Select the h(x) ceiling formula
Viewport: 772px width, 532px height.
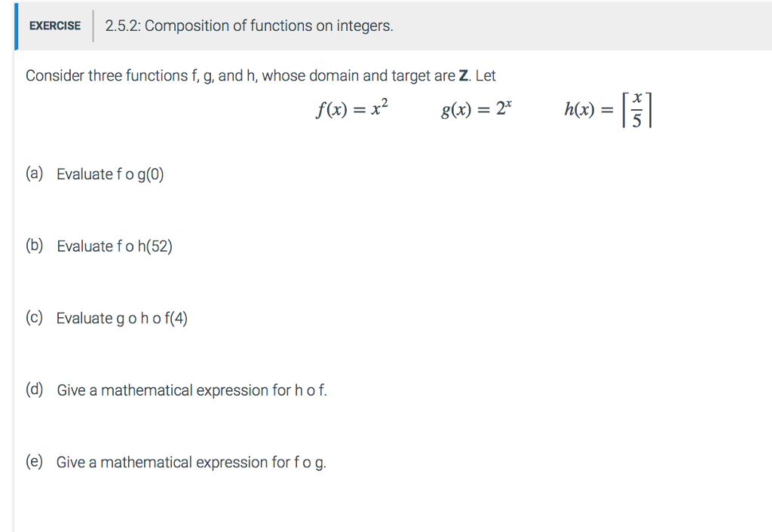tap(608, 109)
